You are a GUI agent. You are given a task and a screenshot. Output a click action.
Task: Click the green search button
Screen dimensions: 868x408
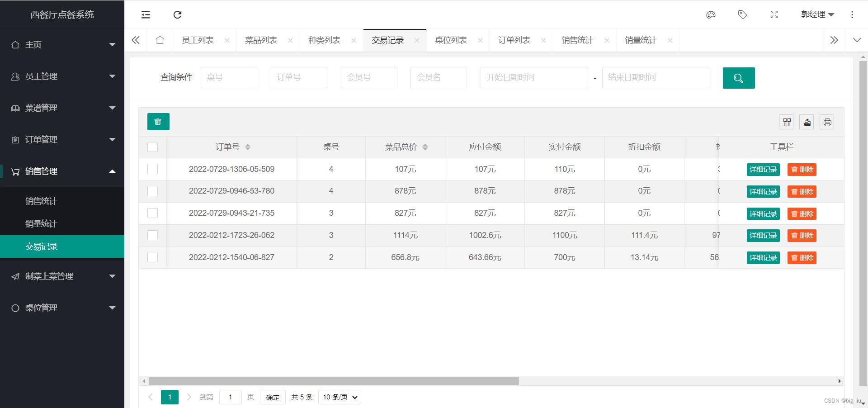[x=739, y=78]
